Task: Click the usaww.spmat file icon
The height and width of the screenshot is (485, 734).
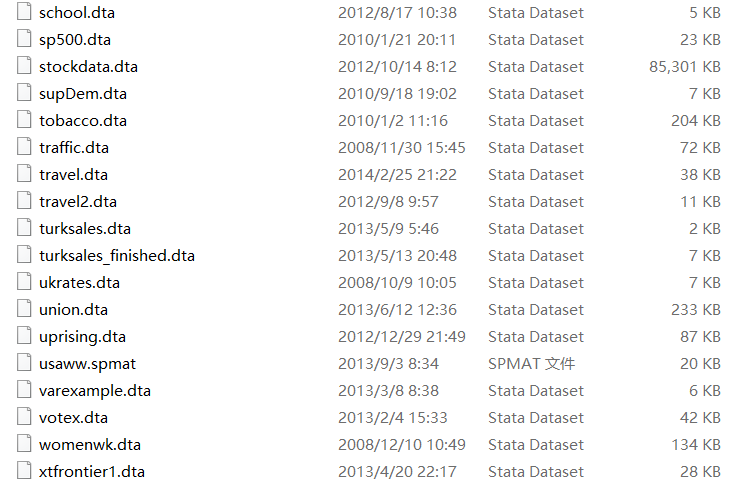Action: tap(25, 364)
